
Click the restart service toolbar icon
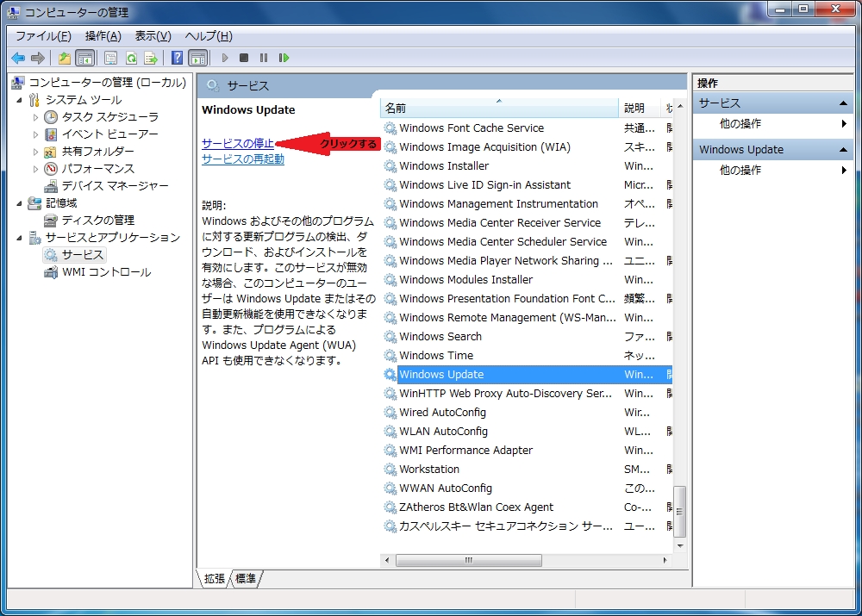point(284,58)
